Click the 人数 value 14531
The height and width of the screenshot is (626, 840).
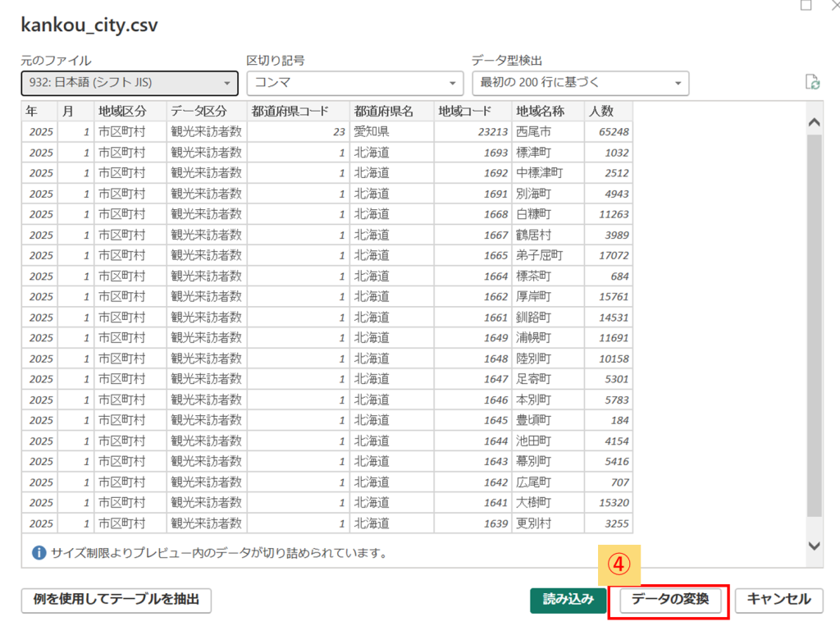pos(609,318)
